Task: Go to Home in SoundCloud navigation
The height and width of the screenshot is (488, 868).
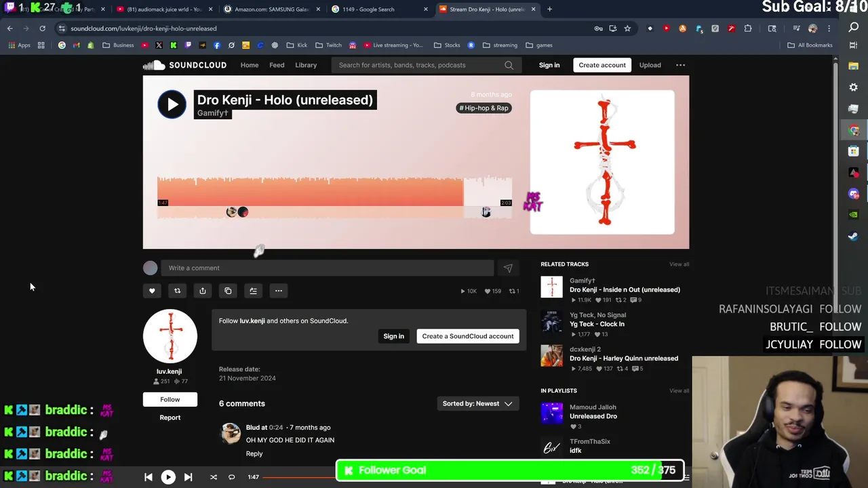Action: click(x=250, y=65)
